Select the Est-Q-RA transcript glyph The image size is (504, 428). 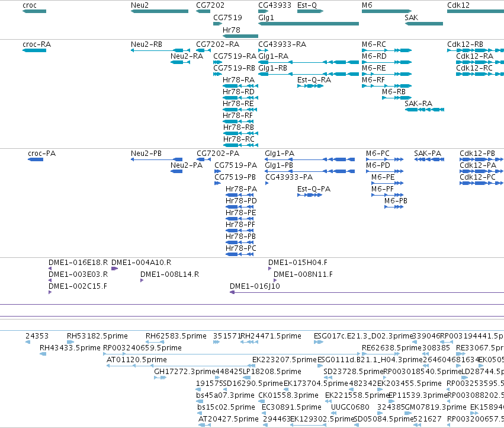click(310, 86)
